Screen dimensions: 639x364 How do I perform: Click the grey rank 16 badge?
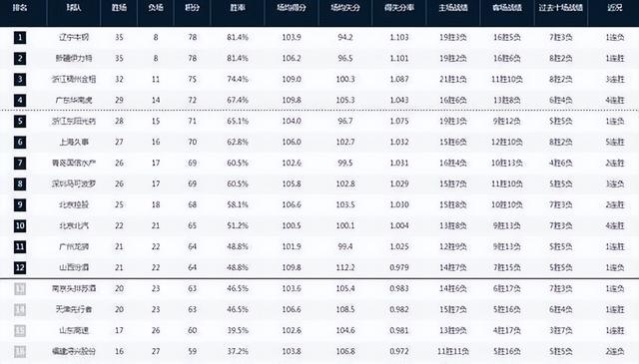(x=20, y=352)
